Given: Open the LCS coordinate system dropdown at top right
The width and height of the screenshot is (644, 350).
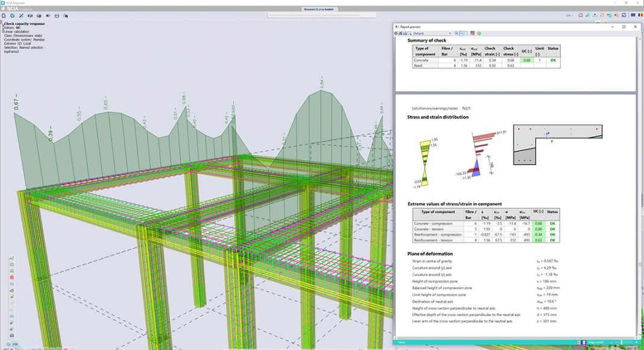Looking at the screenshot, I should [569, 14].
